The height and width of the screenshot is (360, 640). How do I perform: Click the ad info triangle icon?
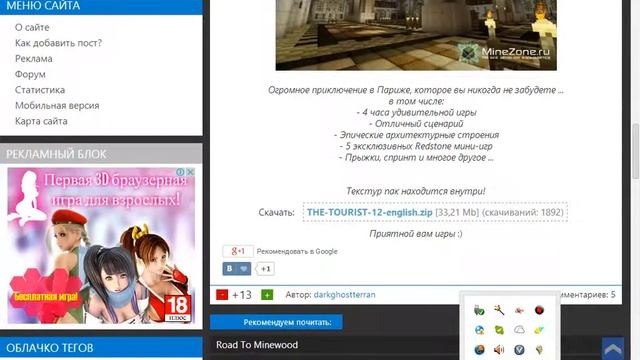click(x=180, y=172)
